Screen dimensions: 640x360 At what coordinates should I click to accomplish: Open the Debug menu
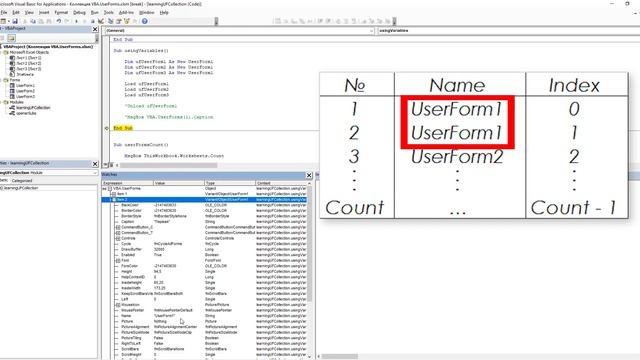(79, 13)
